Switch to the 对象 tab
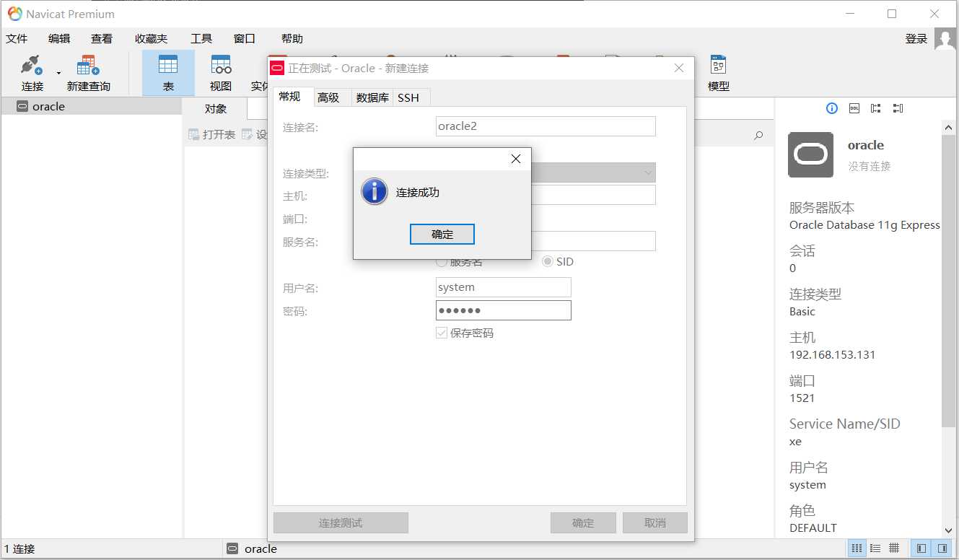The image size is (959, 560). pos(215,109)
